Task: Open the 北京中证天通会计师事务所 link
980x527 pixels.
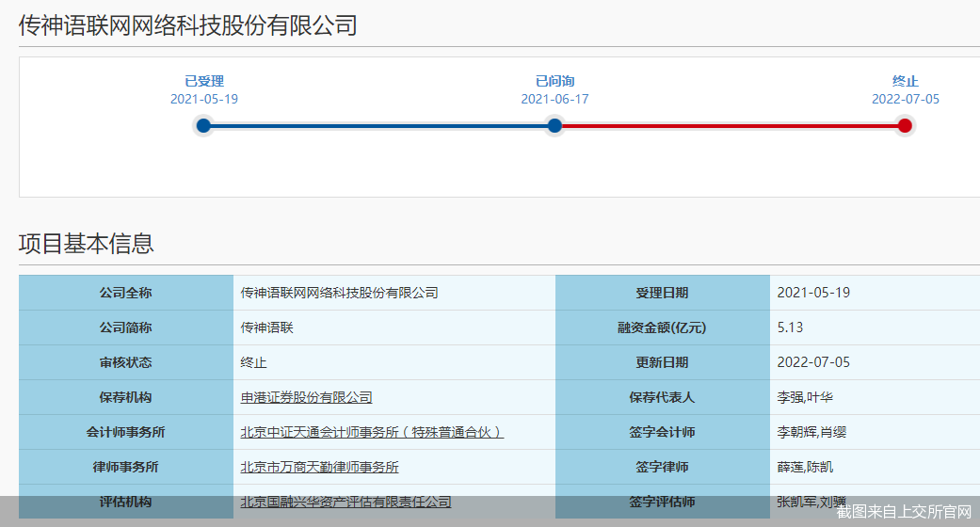Action: (372, 432)
